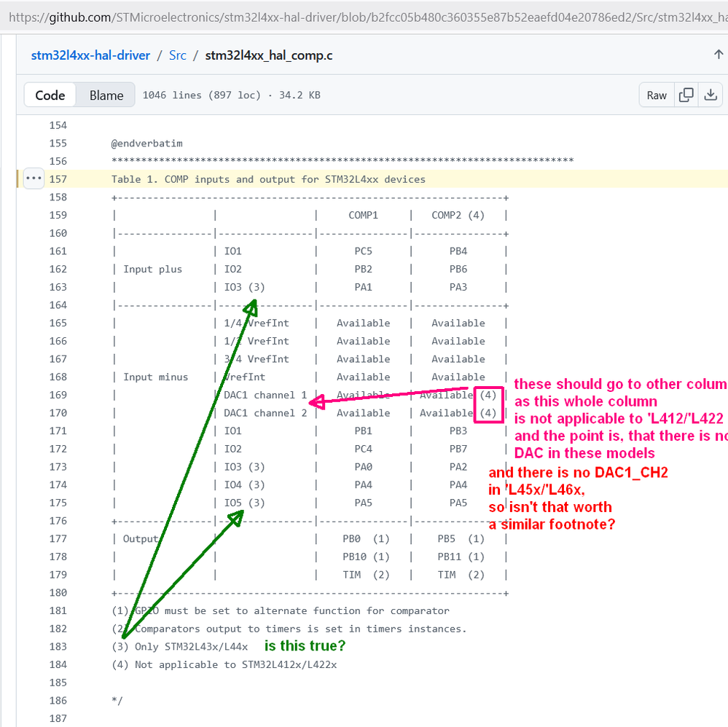Click 'Input minus' label text
Image resolution: width=728 pixels, height=727 pixels.
pos(155,377)
